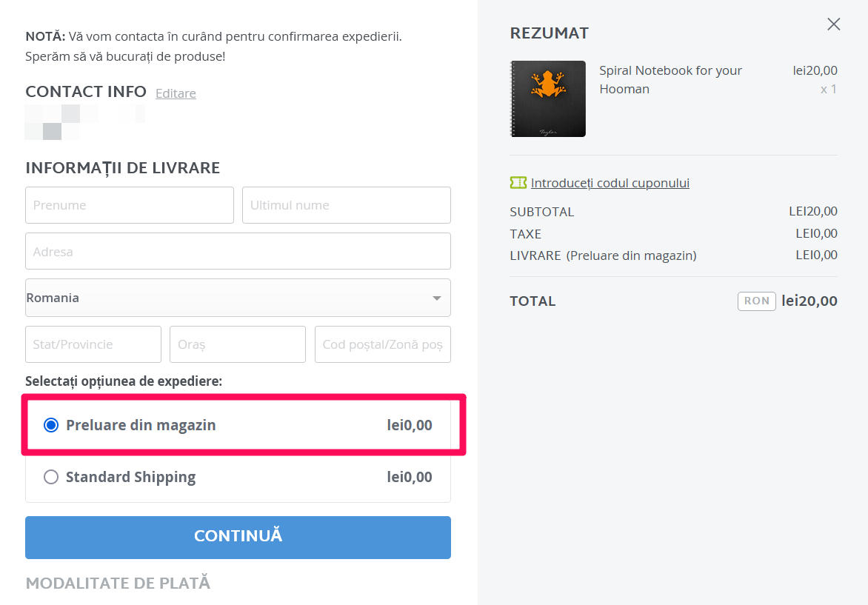
Task: Click the Spiral Notebook for your Hooman title
Action: click(670, 80)
